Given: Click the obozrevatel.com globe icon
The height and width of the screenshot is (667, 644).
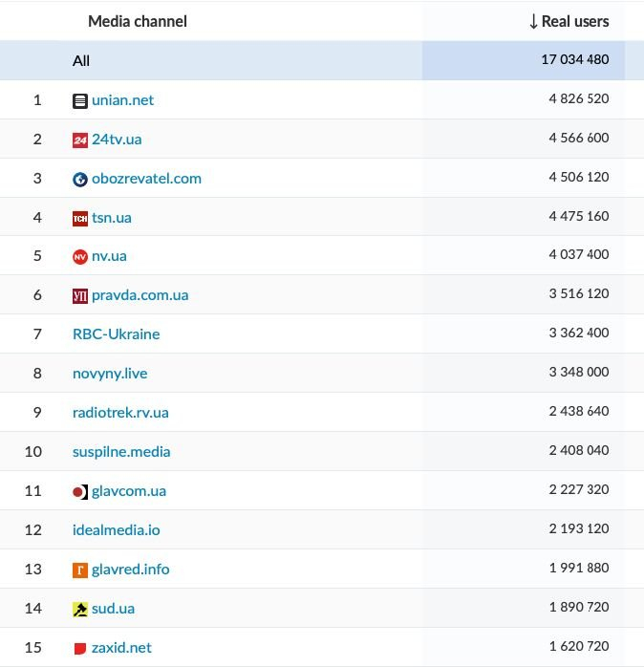Looking at the screenshot, I should pyautogui.click(x=80, y=179).
